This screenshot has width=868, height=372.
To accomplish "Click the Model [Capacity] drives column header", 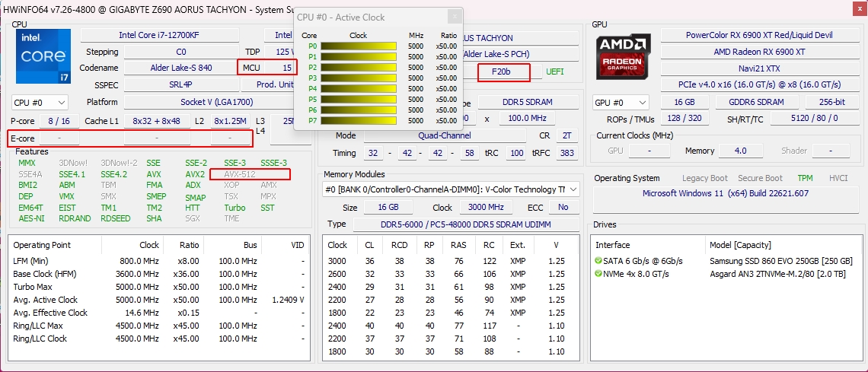I will pyautogui.click(x=740, y=245).
